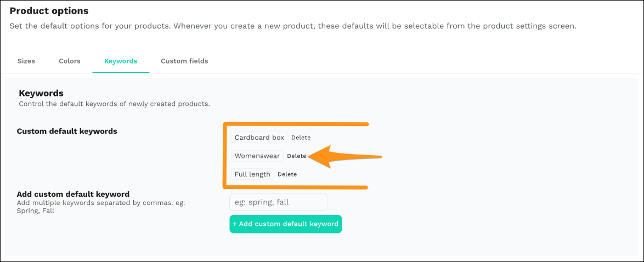The width and height of the screenshot is (644, 262).
Task: Click the Full length keyword tag
Action: 252,174
